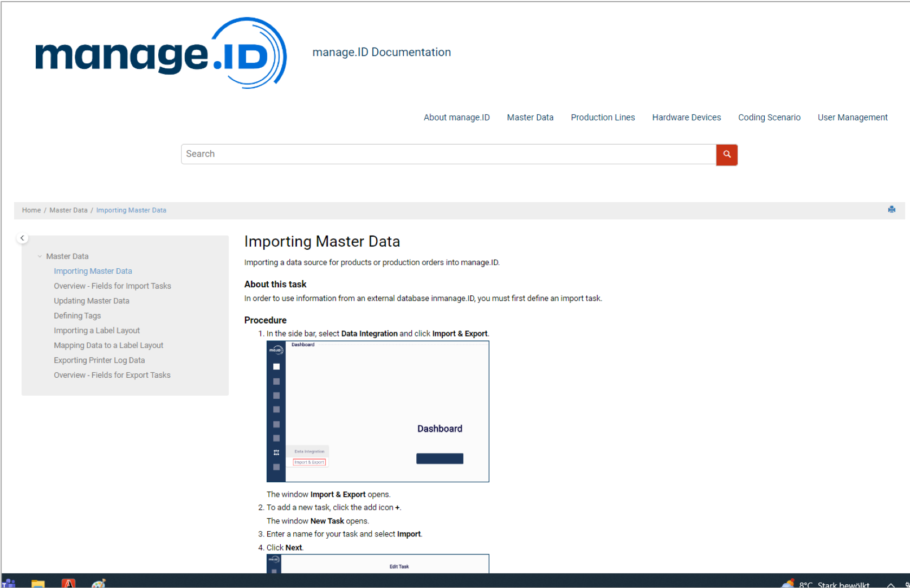Navigate to Home via breadcrumb

(31, 210)
